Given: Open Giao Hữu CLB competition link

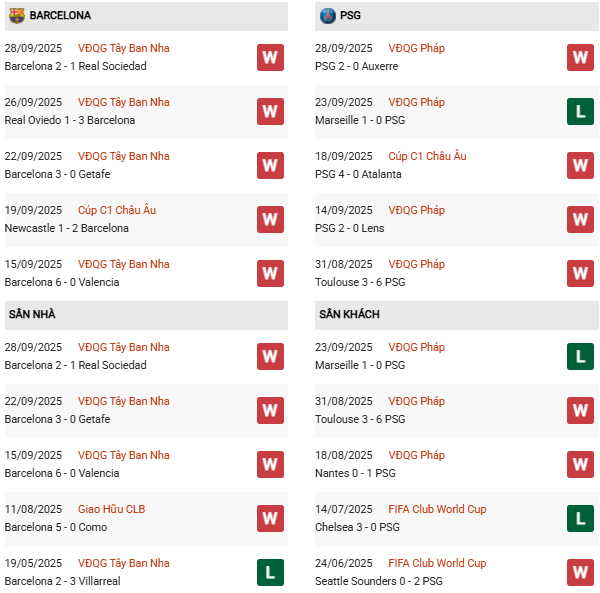Looking at the screenshot, I should tap(111, 509).
